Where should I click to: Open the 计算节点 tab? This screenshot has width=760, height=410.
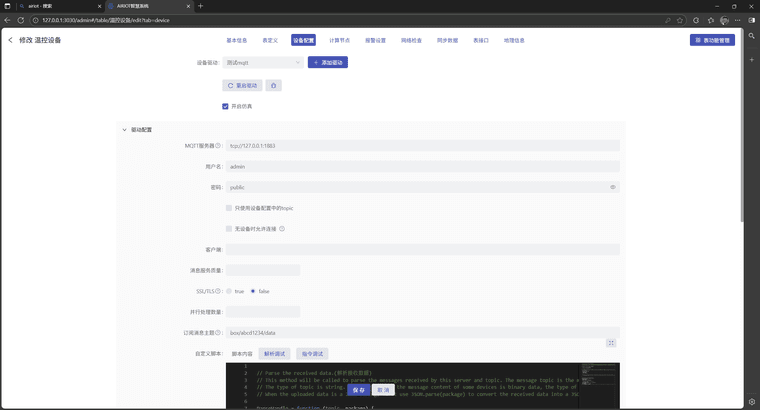[x=339, y=40]
